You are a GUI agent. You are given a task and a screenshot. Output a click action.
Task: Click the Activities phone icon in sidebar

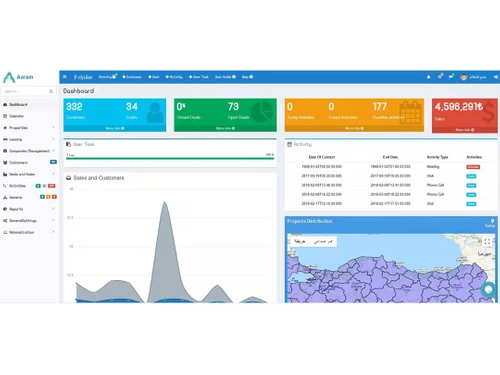tap(5, 186)
